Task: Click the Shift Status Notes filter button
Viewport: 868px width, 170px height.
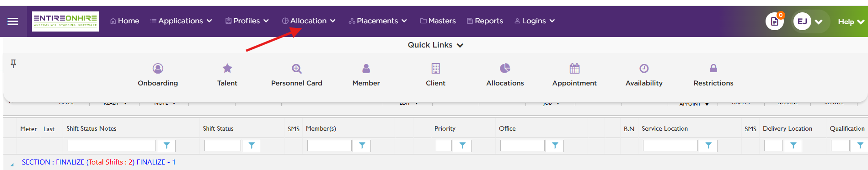Action: [166, 146]
